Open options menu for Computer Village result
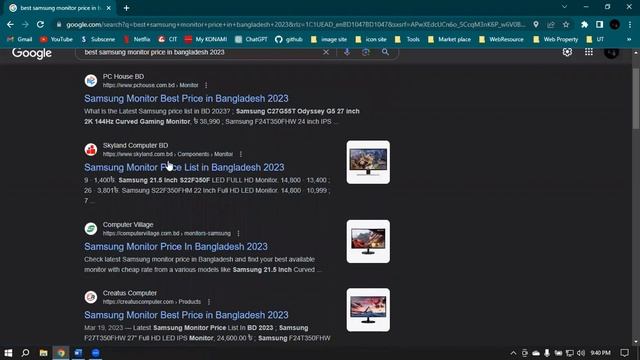 [238, 233]
